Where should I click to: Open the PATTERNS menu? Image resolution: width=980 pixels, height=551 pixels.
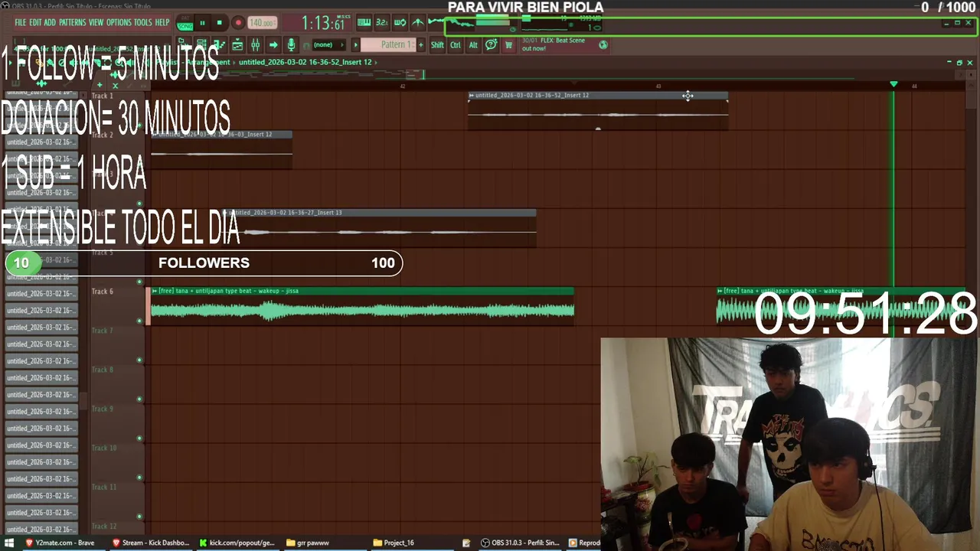point(72,22)
